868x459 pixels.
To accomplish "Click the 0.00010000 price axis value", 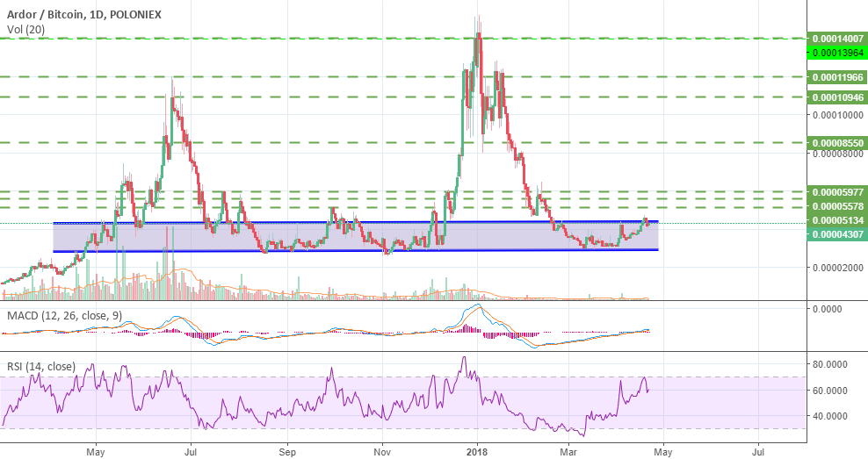I will tap(837, 115).
